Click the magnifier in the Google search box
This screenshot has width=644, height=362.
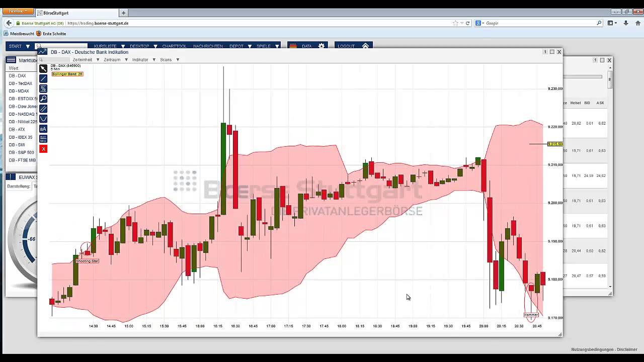point(599,23)
